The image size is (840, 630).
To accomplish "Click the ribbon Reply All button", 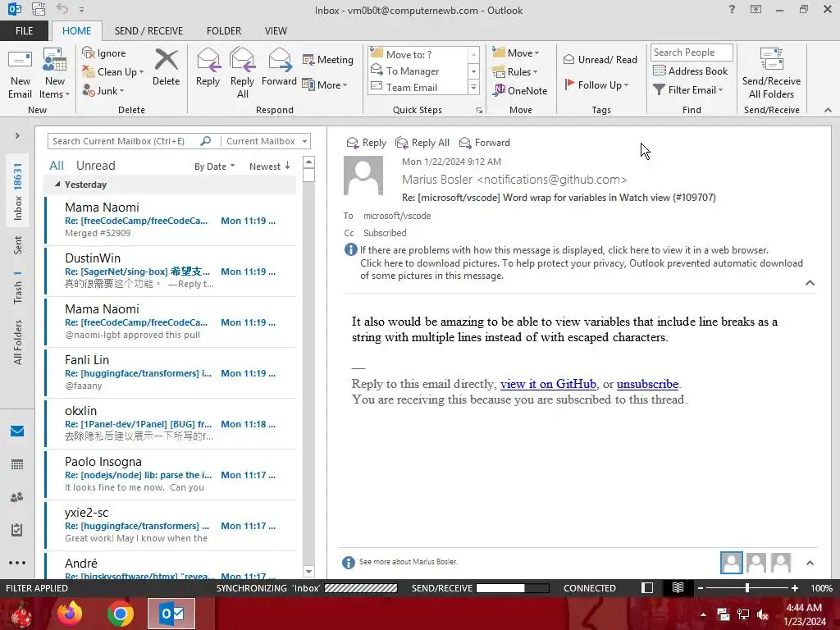I will (x=242, y=74).
